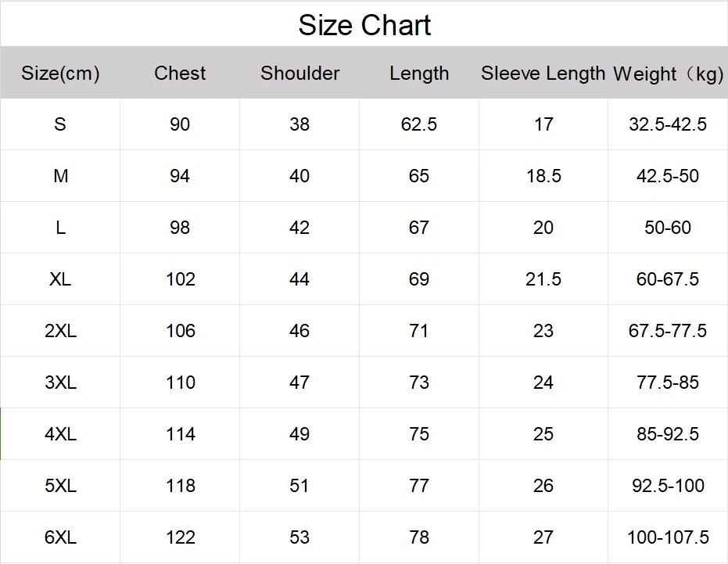This screenshot has width=728, height=564.
Task: Select the 18.5 sleeve length cell
Action: pos(543,176)
